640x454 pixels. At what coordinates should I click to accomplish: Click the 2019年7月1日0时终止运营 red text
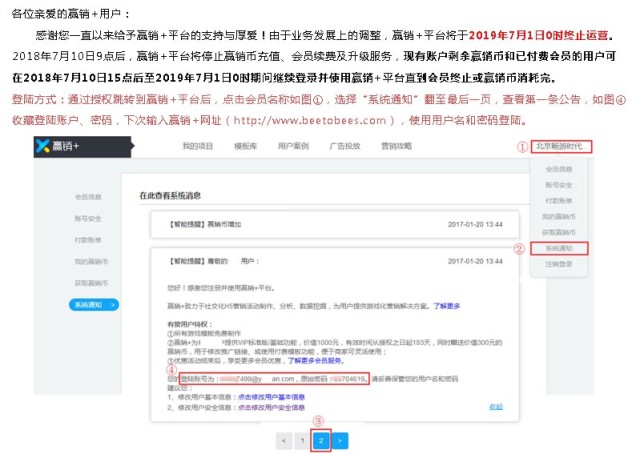538,35
